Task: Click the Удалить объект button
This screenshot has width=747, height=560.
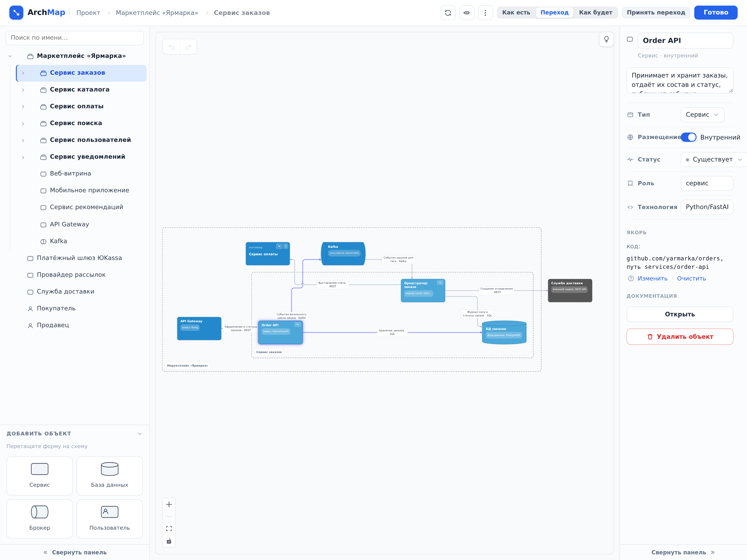Action: (680, 336)
